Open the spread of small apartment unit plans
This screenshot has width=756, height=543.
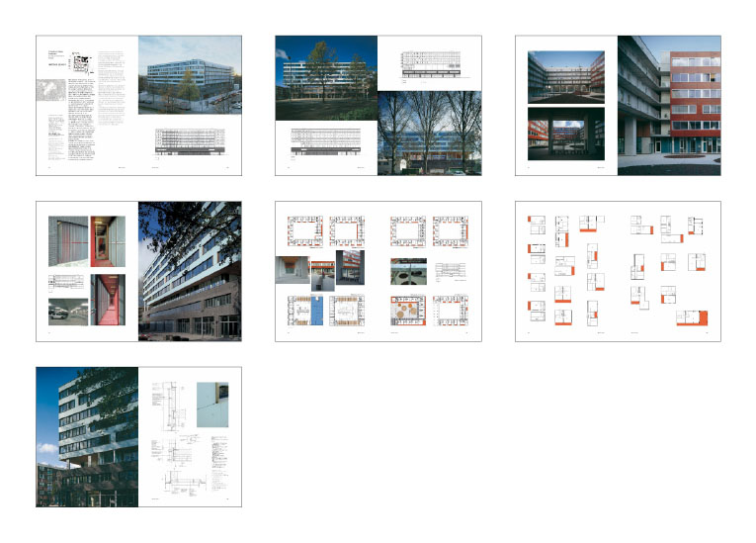618,271
